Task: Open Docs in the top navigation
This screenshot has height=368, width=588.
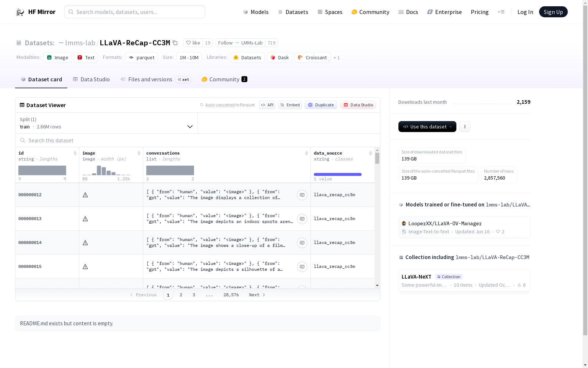Action: tap(408, 12)
